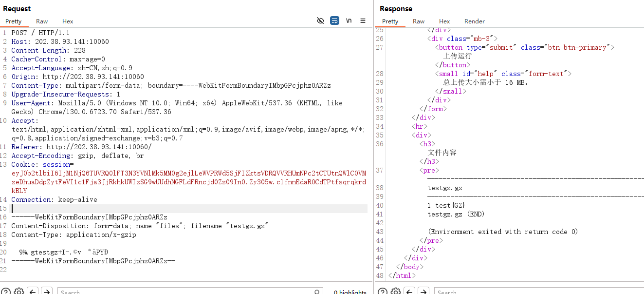The height and width of the screenshot is (294, 644).
Task: Click "(Environment exited with return code 0)"
Action: click(503, 232)
